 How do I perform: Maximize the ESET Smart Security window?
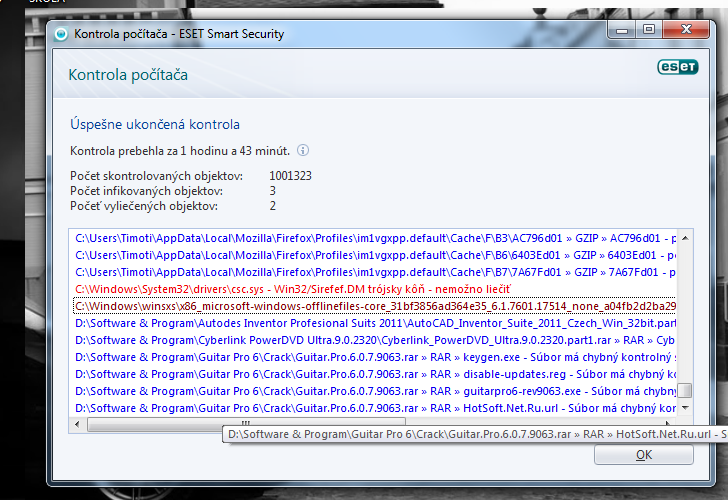click(x=649, y=30)
